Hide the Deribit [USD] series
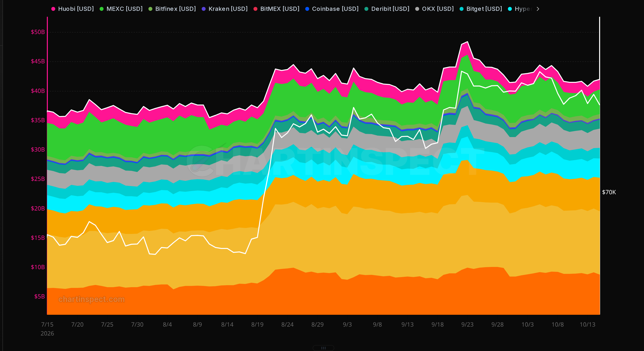 tap(387, 9)
